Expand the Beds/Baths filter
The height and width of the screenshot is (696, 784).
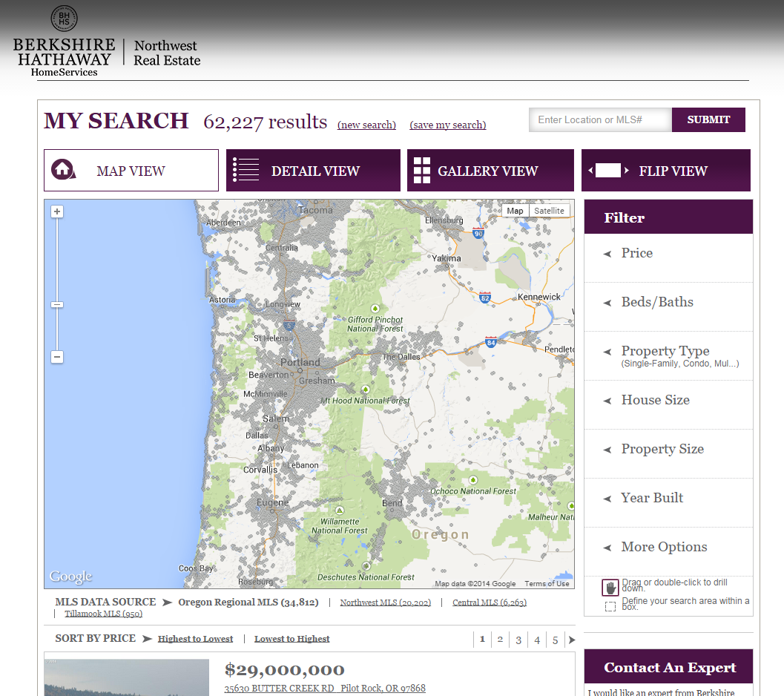[x=668, y=306]
